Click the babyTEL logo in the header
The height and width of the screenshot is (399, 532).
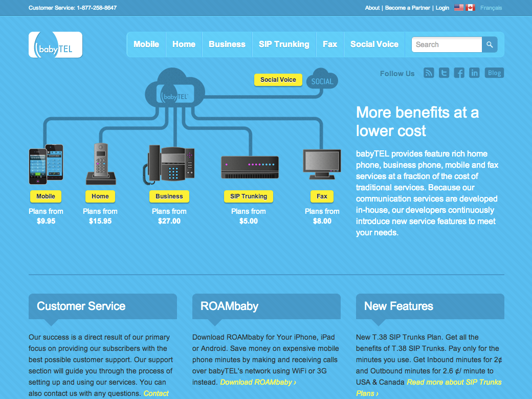56,45
